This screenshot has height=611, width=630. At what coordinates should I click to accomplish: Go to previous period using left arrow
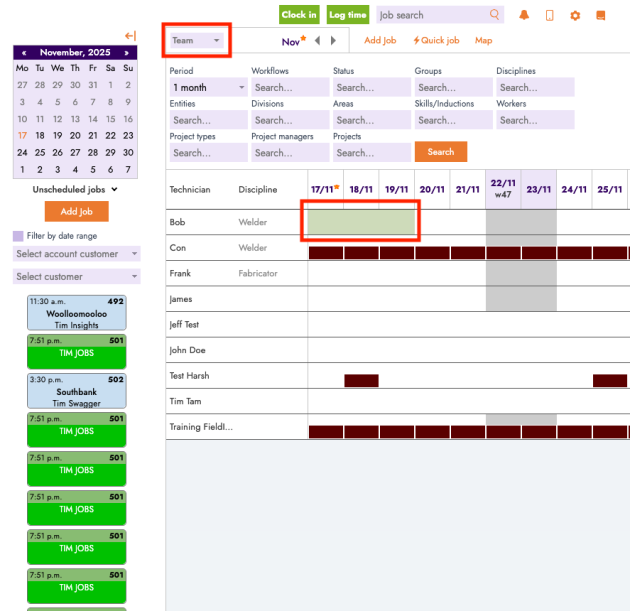317,41
